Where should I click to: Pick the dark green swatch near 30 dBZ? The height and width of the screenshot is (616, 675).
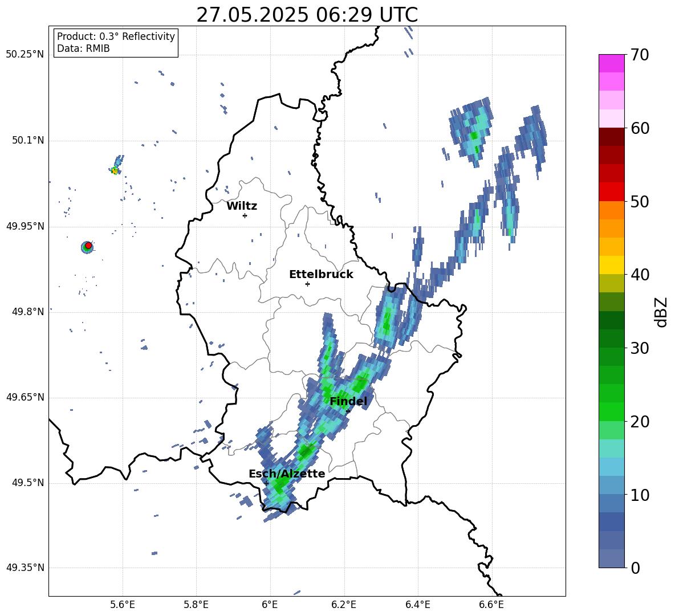pyautogui.click(x=611, y=338)
